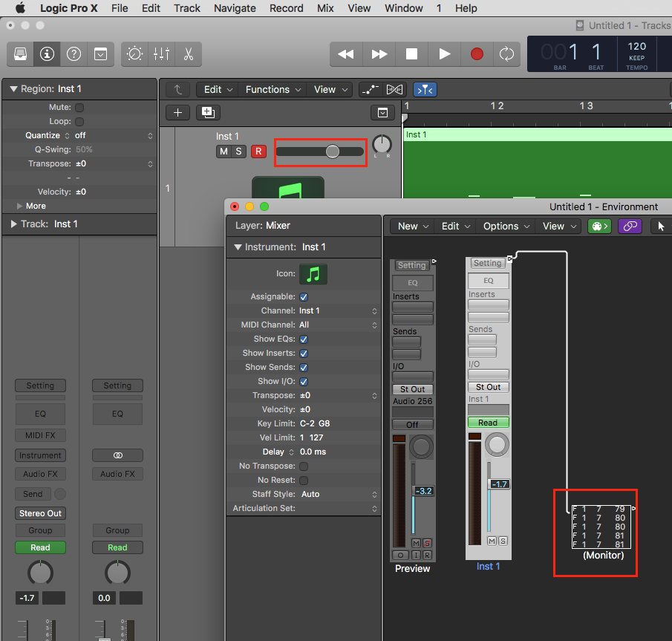Viewport: 672px width, 641px height.
Task: Open the Options dropdown in Environment window
Action: [x=506, y=226]
